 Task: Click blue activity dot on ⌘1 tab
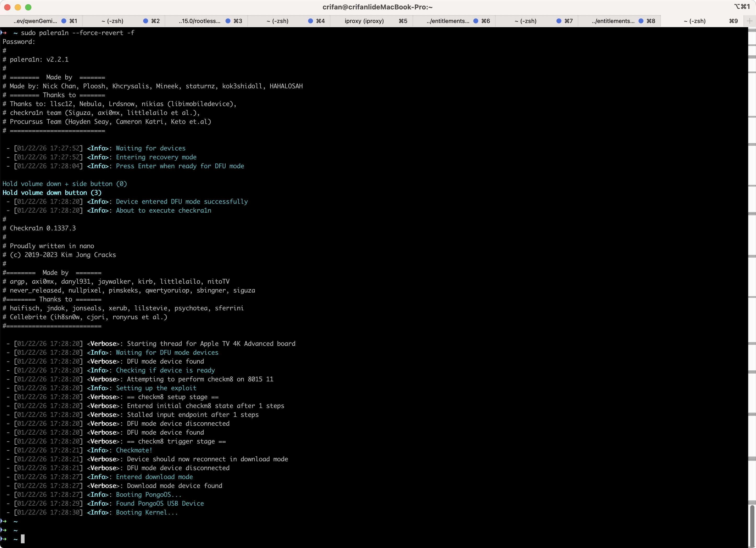point(64,21)
